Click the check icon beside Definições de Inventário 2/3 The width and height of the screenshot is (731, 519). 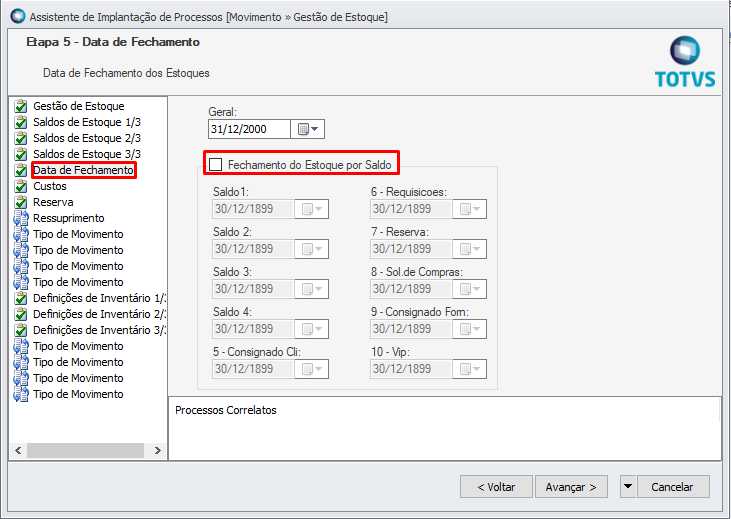(x=21, y=314)
